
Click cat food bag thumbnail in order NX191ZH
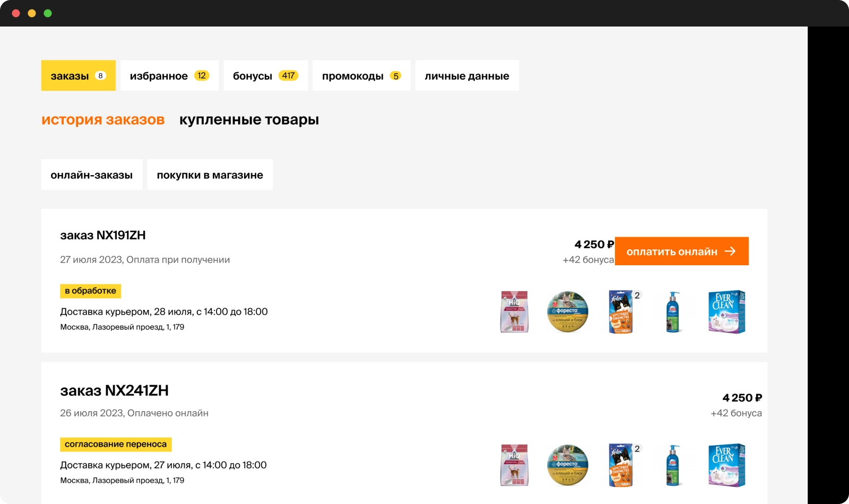coord(514,312)
